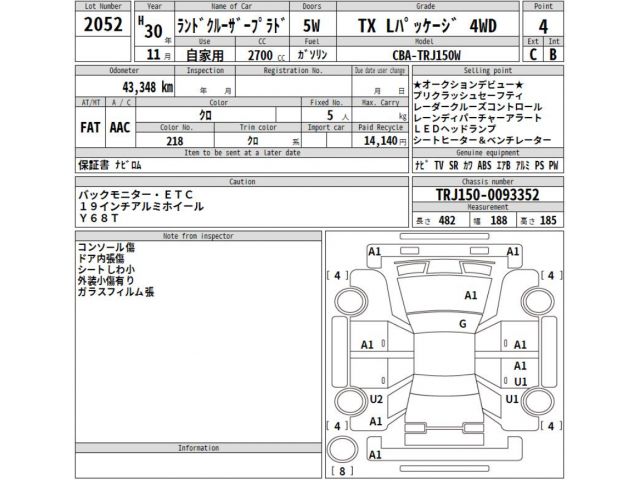The height and width of the screenshot is (480, 640).
Task: Click the Int grade B
Action: 553,54
